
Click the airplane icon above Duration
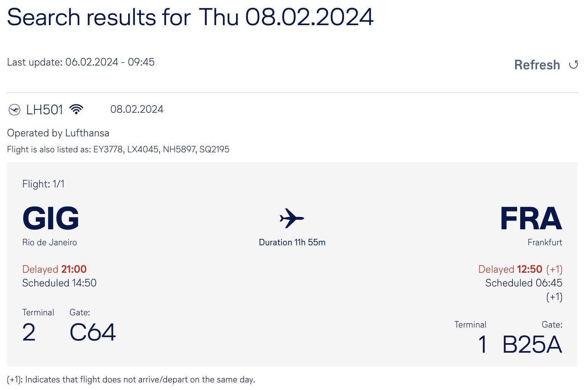click(x=292, y=218)
